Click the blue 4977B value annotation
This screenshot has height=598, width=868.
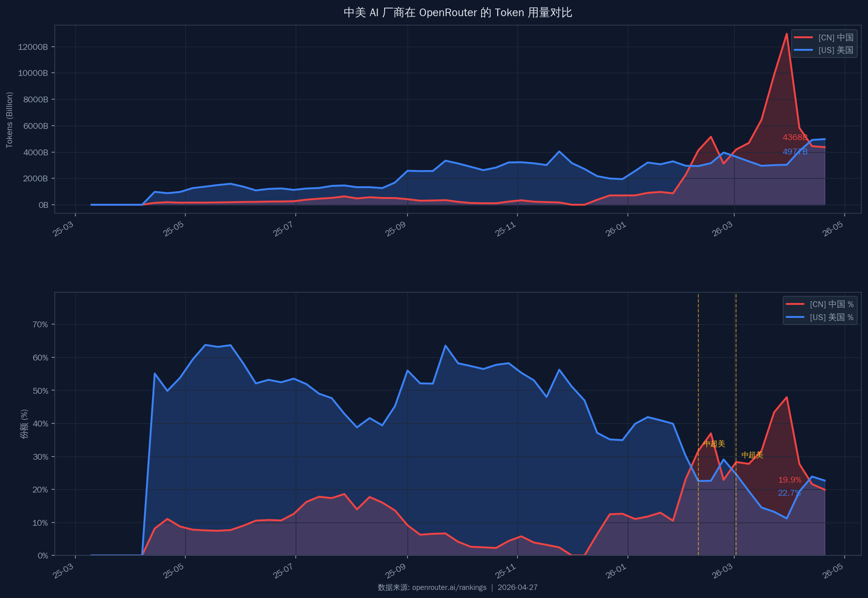795,152
